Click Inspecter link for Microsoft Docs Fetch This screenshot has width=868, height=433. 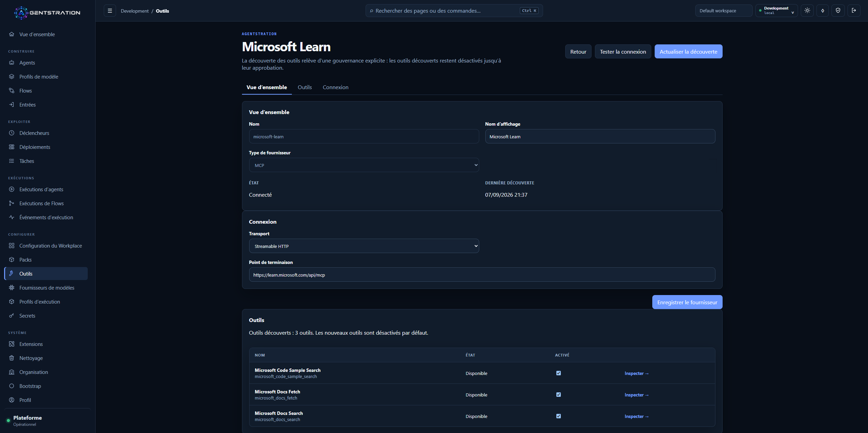pyautogui.click(x=637, y=395)
